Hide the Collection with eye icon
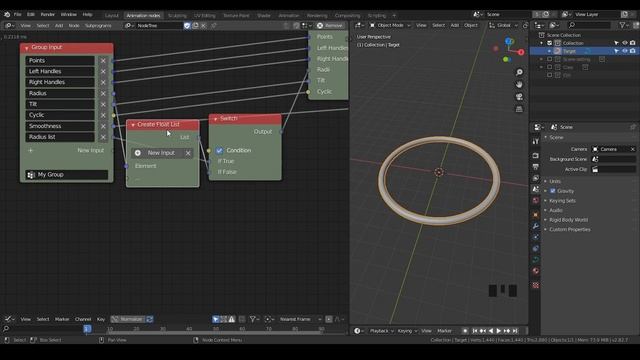Viewport: 640px width, 360px height. click(624, 43)
